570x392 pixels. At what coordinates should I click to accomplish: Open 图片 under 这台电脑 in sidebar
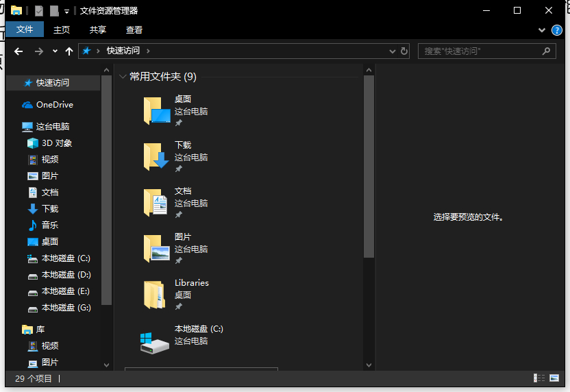50,176
